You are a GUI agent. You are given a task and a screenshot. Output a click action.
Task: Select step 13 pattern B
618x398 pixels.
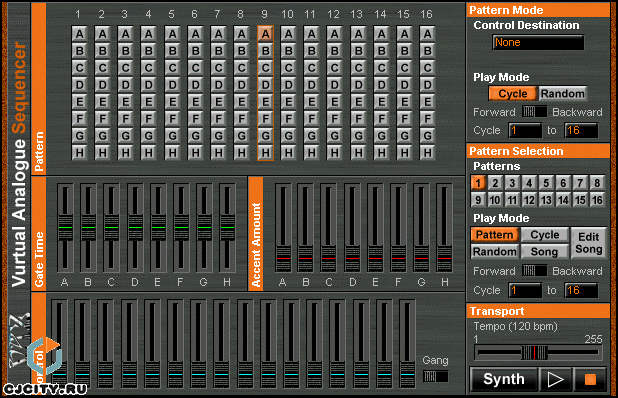point(358,51)
